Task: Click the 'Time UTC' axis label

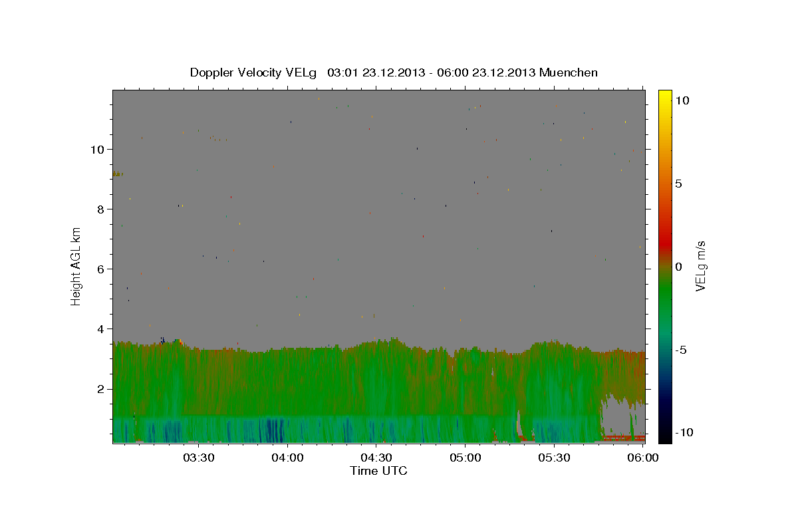Action: coord(378,471)
